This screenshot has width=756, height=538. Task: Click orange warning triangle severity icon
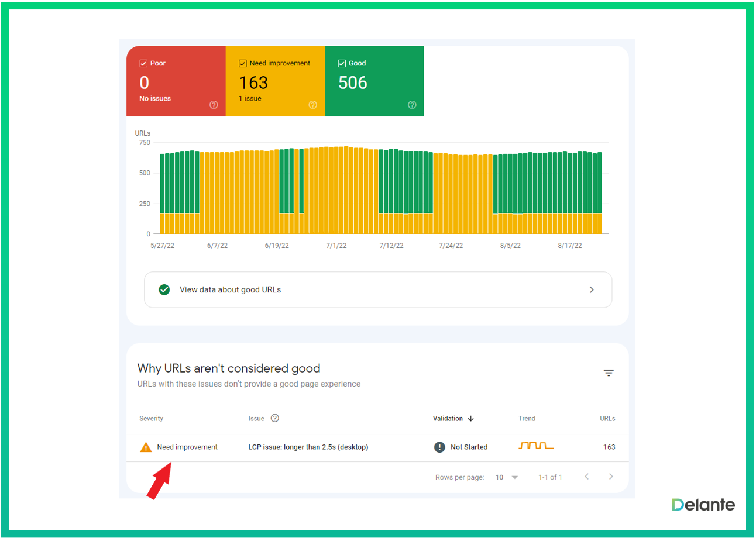(146, 447)
